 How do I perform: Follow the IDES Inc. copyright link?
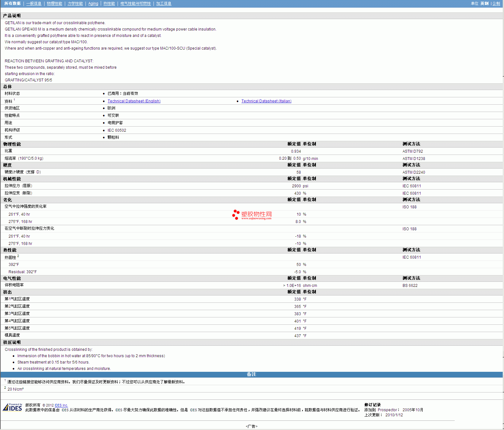click(61, 405)
